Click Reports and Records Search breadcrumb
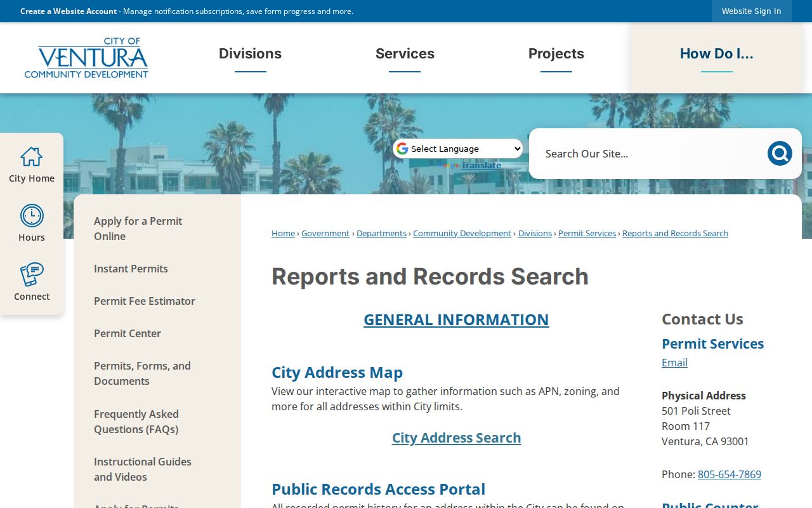 point(675,233)
